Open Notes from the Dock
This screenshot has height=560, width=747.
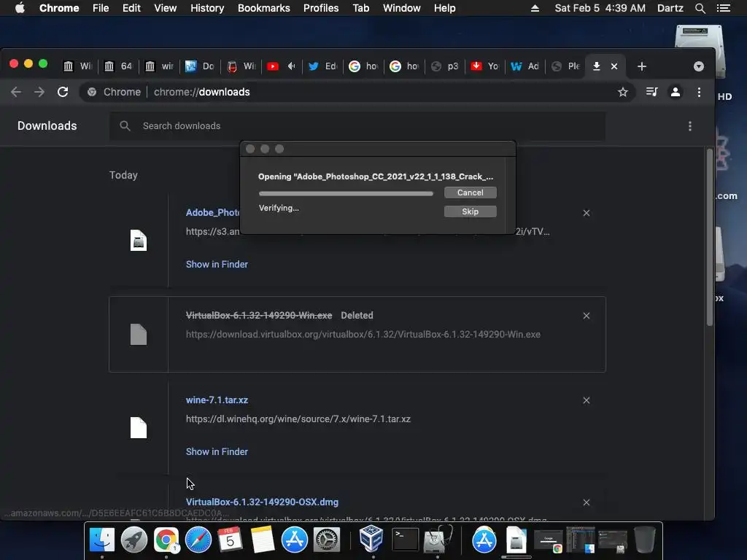tap(263, 540)
